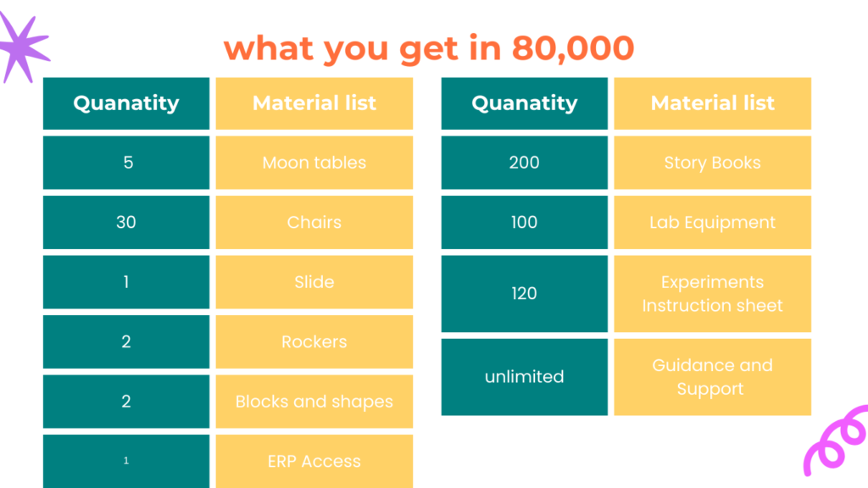Click the Slide material cell
The height and width of the screenshot is (488, 868).
[314, 282]
